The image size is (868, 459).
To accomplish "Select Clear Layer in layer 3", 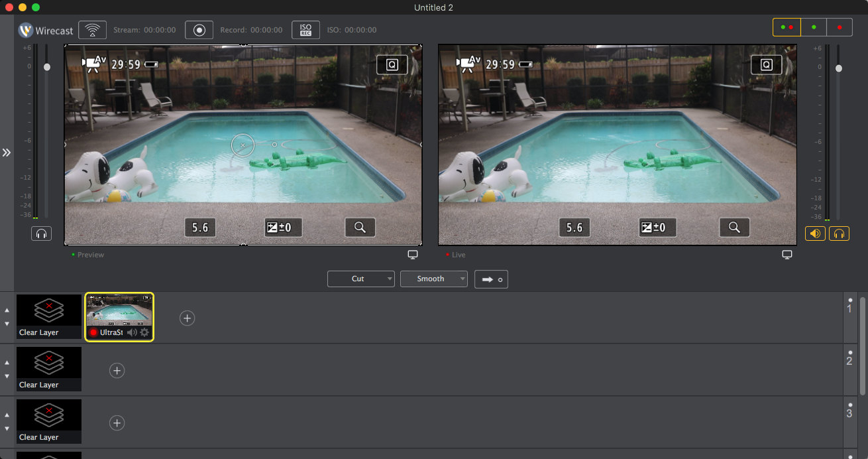I will 49,422.
